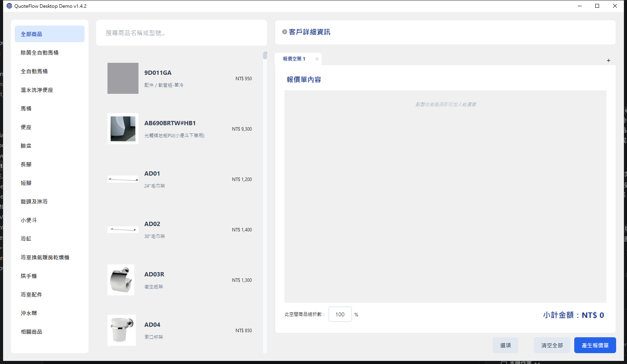
Task: Click the 小計金額 NT$ 0 total
Action: 573,315
